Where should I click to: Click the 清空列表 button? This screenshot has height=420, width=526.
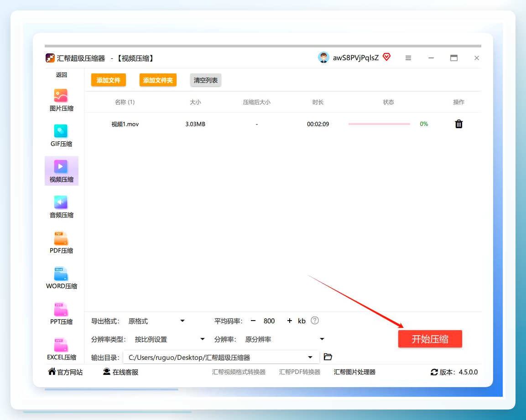pos(206,80)
